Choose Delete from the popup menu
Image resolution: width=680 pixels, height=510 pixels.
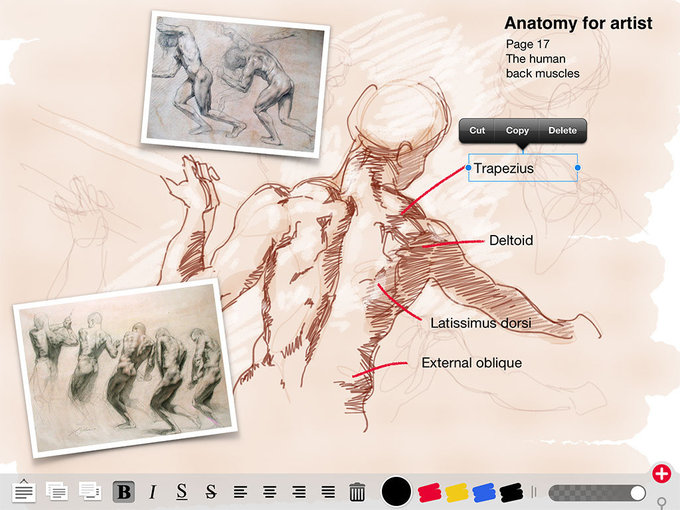coord(562,131)
